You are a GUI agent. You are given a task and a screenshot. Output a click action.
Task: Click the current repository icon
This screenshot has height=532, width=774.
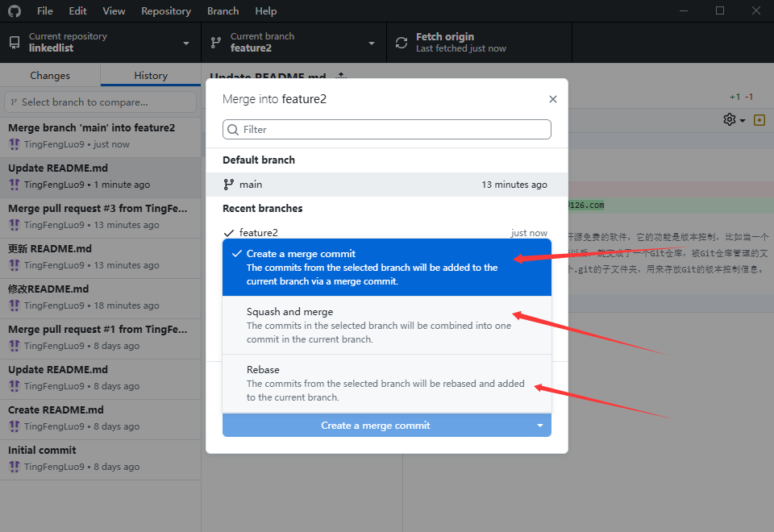click(15, 43)
